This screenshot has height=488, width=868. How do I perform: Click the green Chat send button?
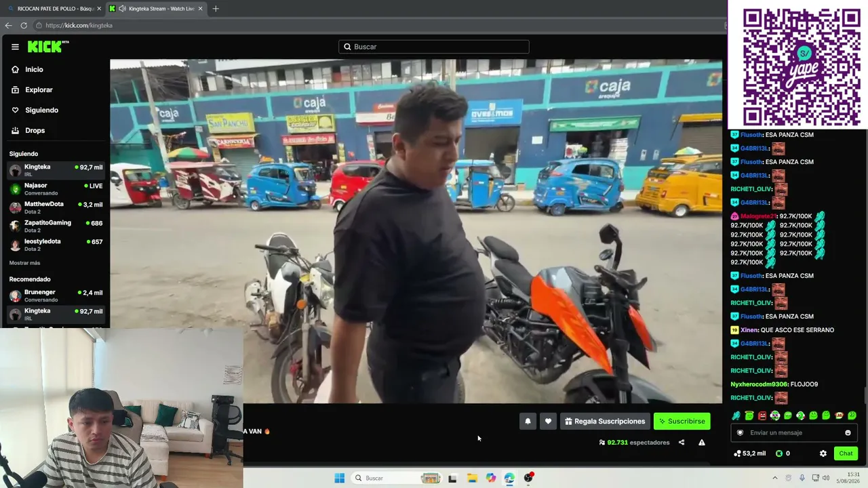(846, 453)
